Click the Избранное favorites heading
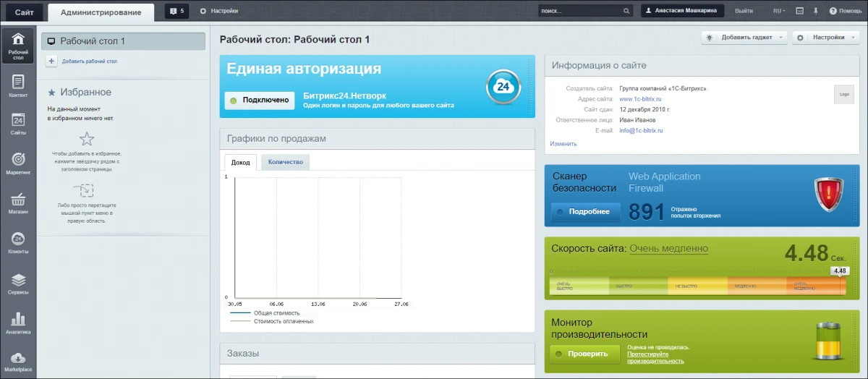Screen dimensions: 868x379 tap(85, 93)
